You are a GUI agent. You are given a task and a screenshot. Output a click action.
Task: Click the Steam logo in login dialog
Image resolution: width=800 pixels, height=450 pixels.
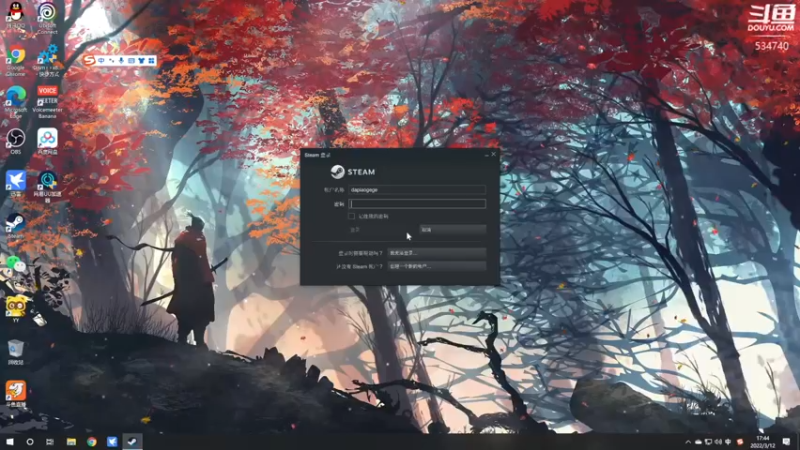click(353, 172)
